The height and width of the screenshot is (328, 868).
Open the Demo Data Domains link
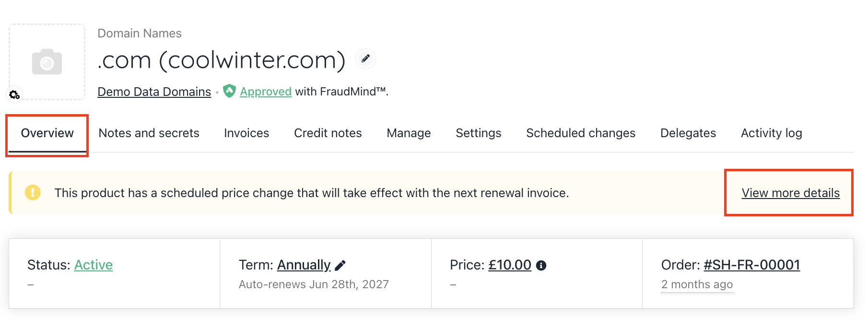[154, 92]
